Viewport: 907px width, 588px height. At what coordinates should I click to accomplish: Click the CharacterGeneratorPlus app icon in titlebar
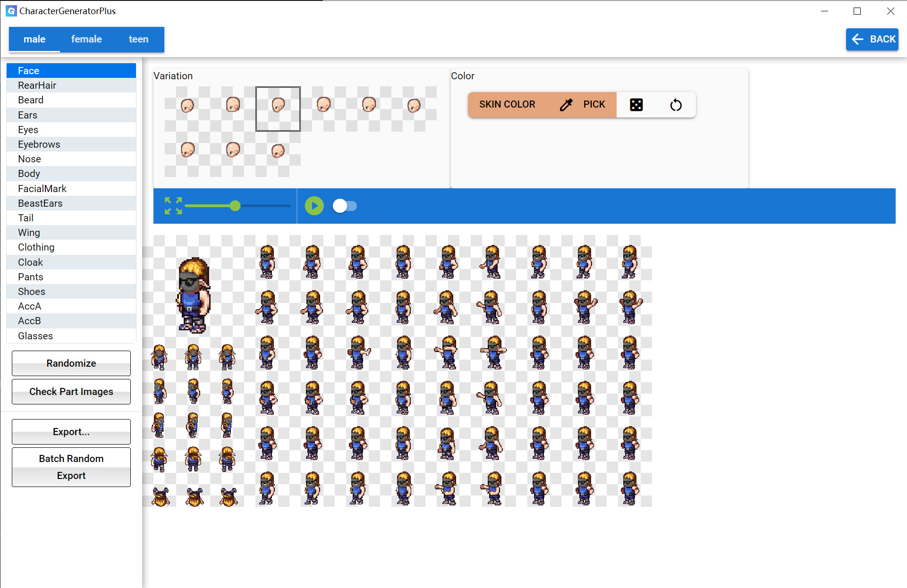(11, 10)
